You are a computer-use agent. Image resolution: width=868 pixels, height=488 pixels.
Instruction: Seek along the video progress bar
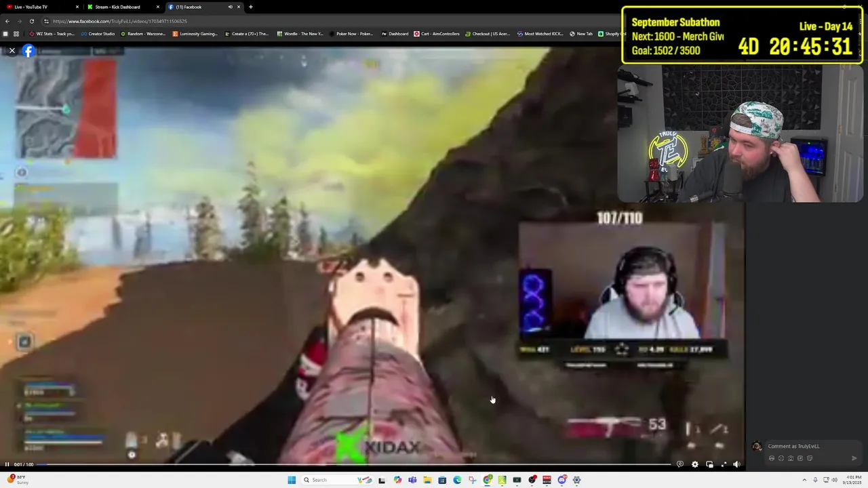[x=353, y=464]
